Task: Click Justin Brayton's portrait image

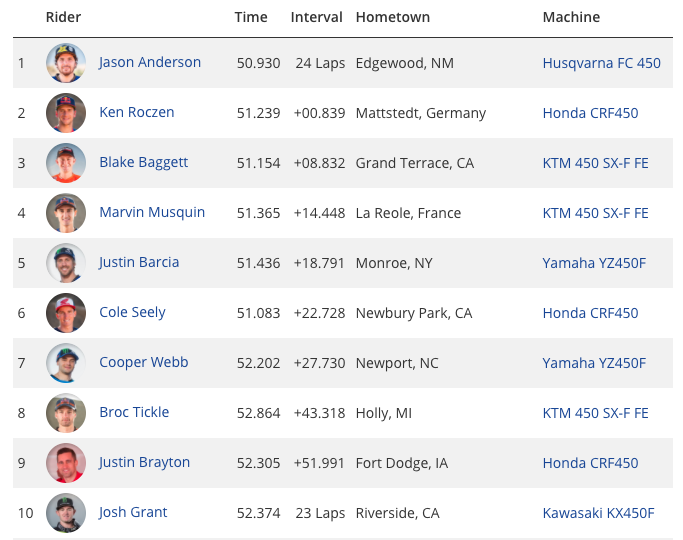Action: coord(66,462)
